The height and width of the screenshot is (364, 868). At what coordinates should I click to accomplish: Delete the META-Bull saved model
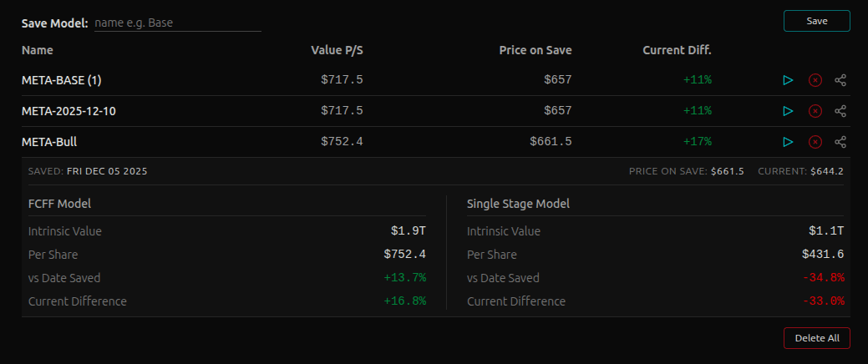pyautogui.click(x=815, y=142)
